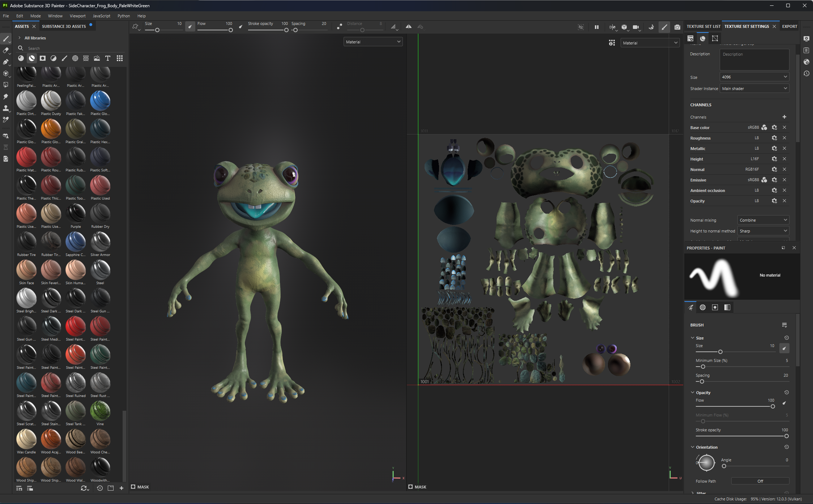Toggle pen pressure for Size in toolbar
The image size is (813, 504).
pyautogui.click(x=190, y=26)
